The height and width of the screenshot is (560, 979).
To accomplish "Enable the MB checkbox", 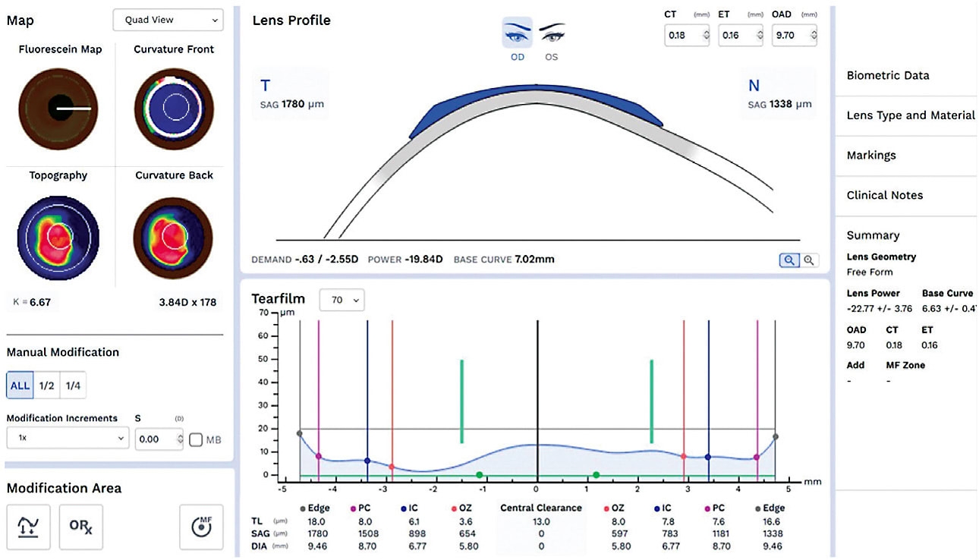I will click(x=196, y=439).
